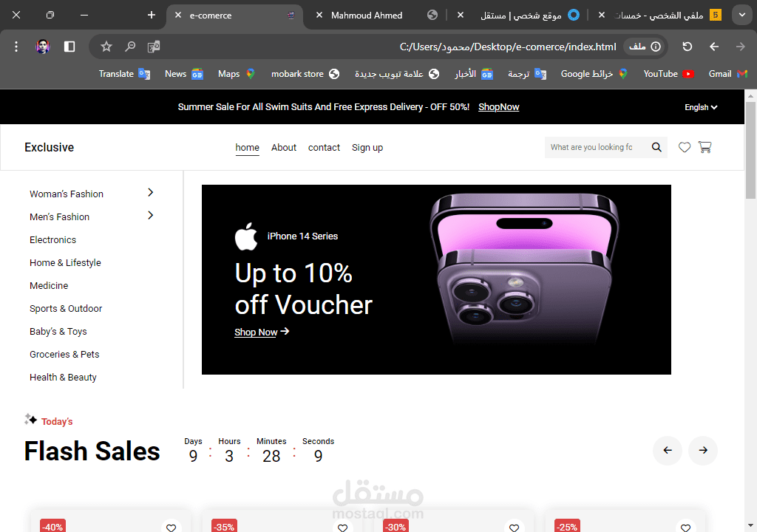757x532 pixels.
Task: Open the علامة تبويب جديدة bookmark
Action: (397, 74)
